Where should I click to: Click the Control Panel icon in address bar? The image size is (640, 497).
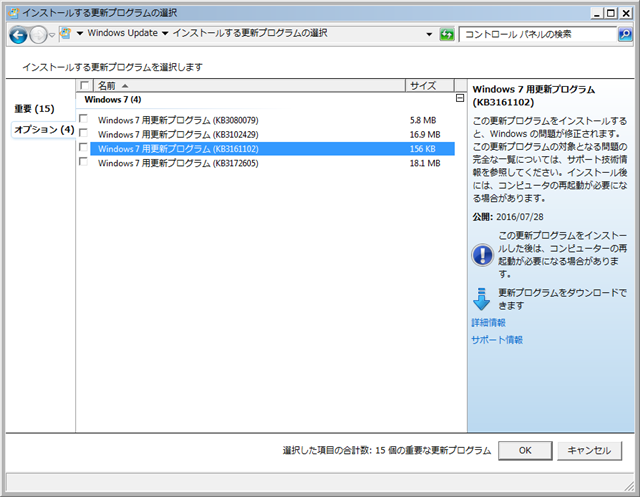pos(66,33)
